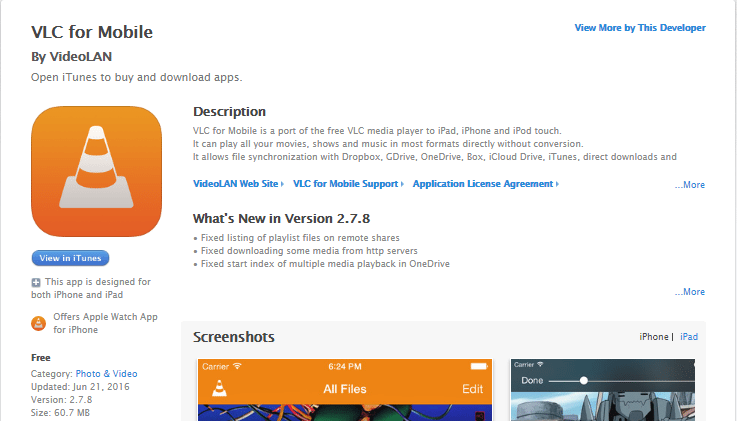737x421 pixels.
Task: Click the small VLC Apple Watch icon
Action: pos(39,323)
